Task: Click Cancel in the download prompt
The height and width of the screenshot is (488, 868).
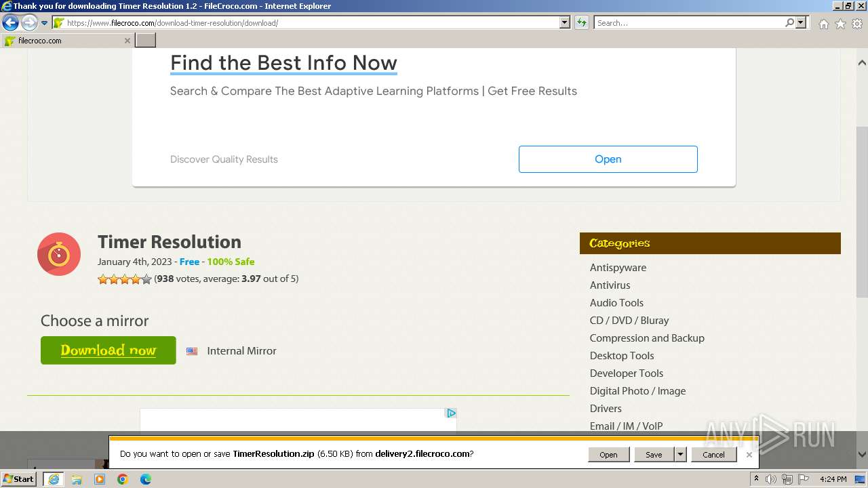Action: (713, 455)
